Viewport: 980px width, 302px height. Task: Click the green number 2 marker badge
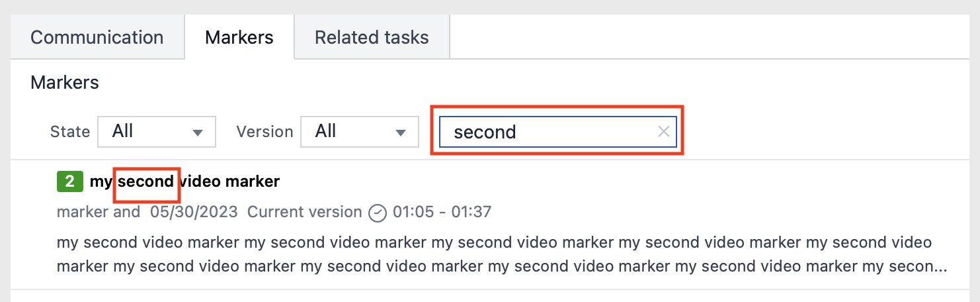tap(69, 181)
